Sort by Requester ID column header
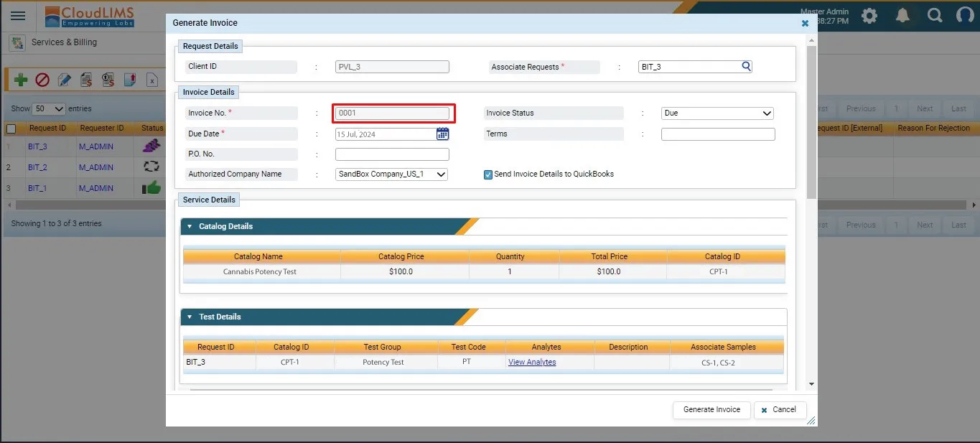 tap(102, 129)
